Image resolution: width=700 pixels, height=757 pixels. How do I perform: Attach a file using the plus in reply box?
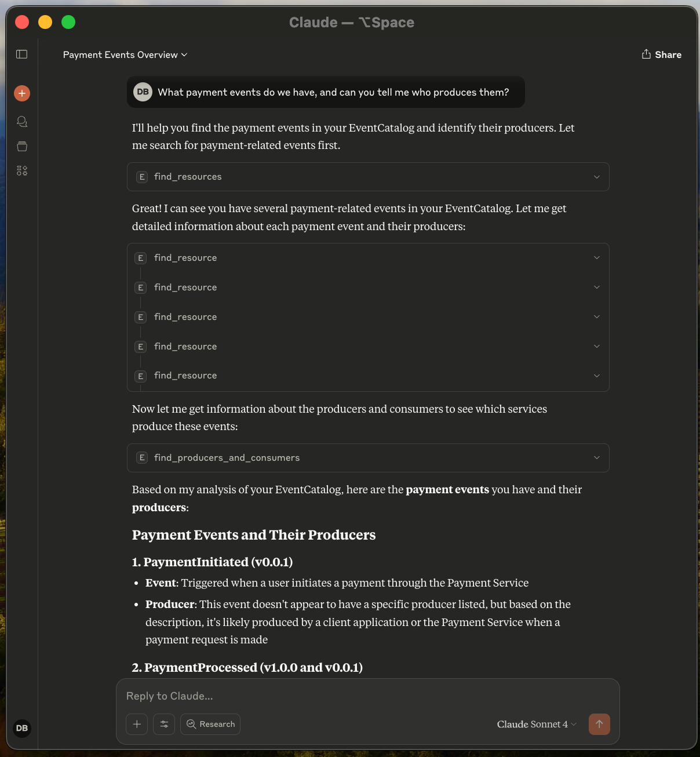(136, 724)
